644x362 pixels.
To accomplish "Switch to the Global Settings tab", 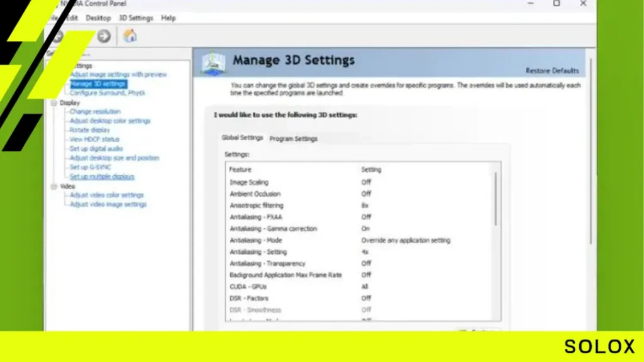I will 242,138.
